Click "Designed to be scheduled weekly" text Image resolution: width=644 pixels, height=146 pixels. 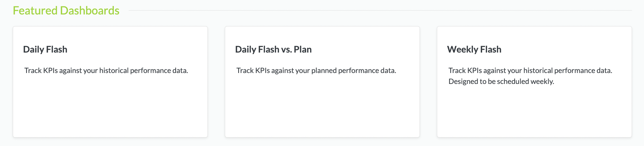coord(501,81)
